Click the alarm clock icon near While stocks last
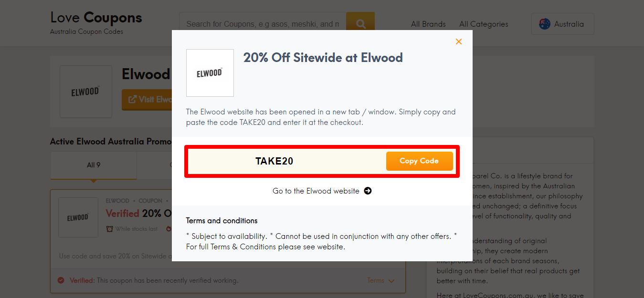The image size is (644, 298). [110, 228]
